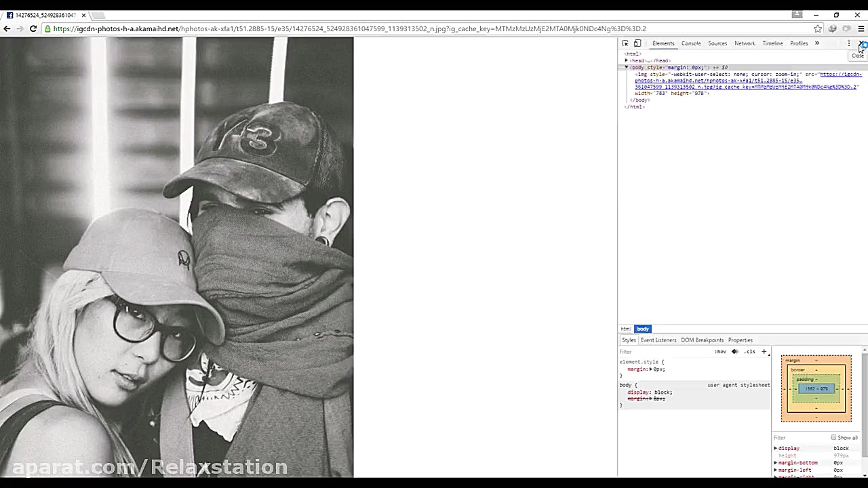Click the computed display value 'block'

(841, 449)
